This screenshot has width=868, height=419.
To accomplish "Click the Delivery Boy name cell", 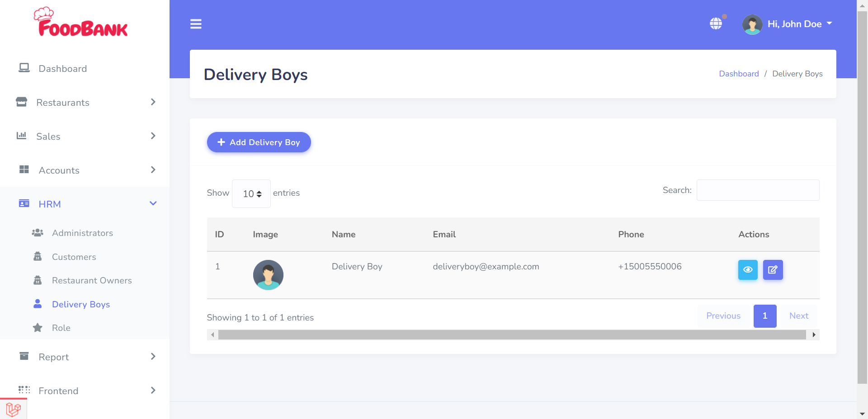I will point(357,266).
